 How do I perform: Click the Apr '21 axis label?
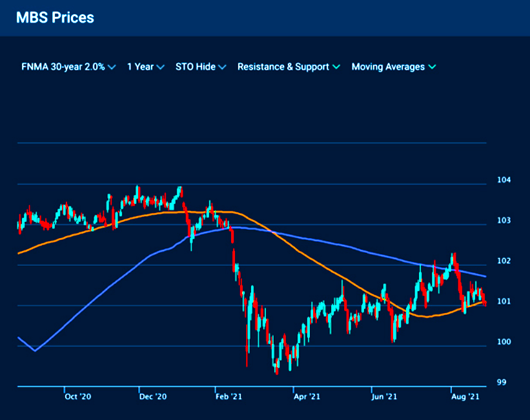306,397
